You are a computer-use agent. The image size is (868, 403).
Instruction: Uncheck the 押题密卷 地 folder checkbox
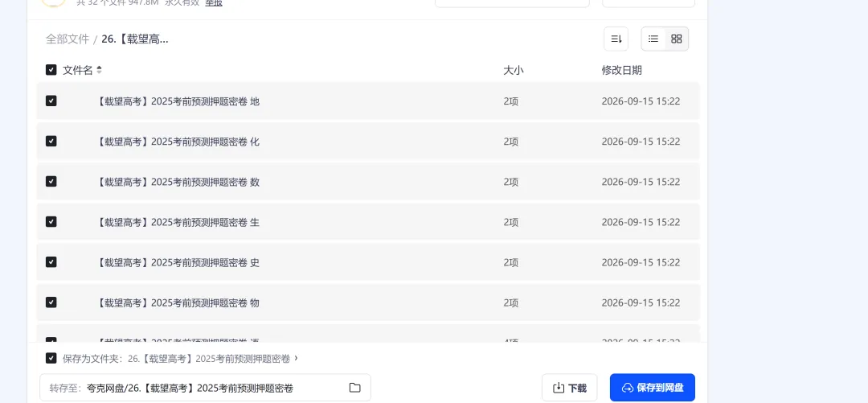51,101
